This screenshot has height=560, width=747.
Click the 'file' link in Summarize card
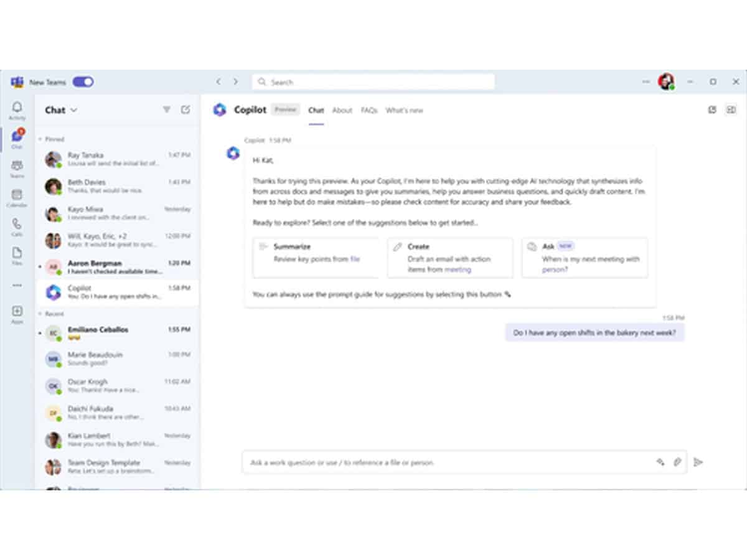[355, 259]
